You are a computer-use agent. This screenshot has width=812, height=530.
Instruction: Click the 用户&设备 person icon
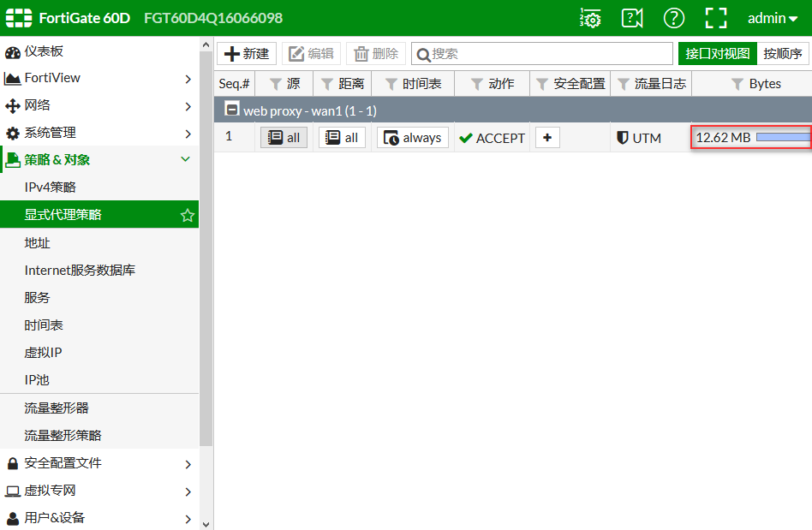[13, 519]
